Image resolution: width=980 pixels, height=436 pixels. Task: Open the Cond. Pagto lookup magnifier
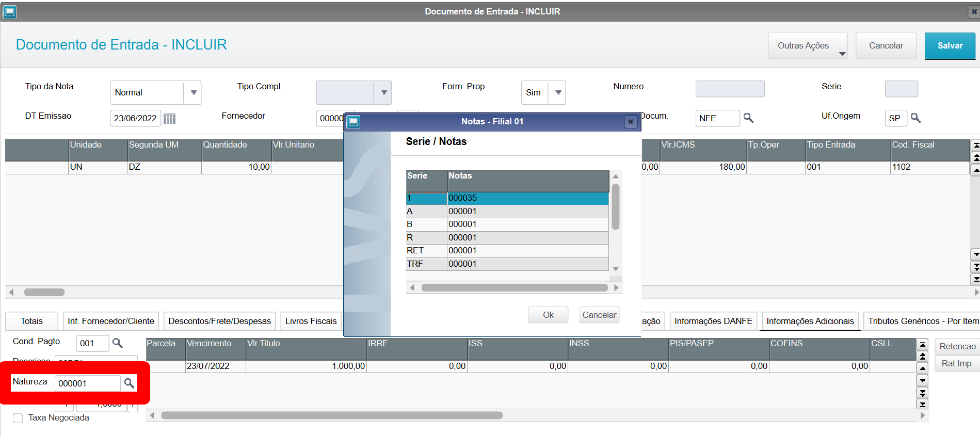(x=117, y=343)
